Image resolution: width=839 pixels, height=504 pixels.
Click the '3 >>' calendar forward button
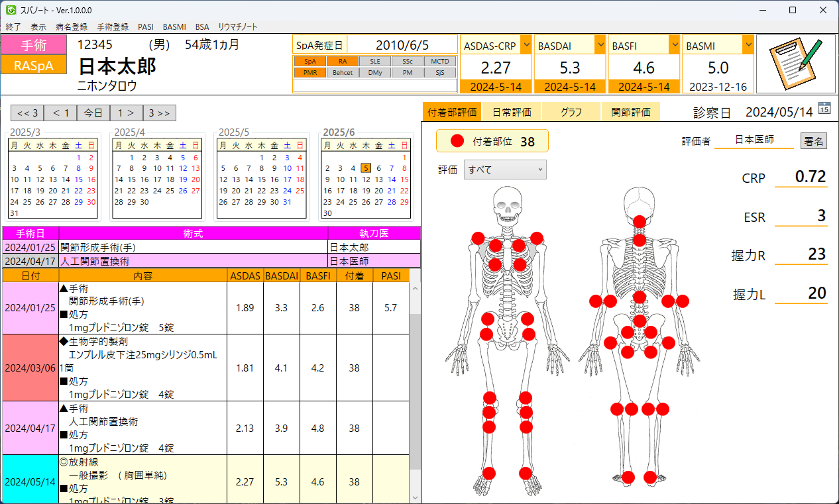click(160, 113)
